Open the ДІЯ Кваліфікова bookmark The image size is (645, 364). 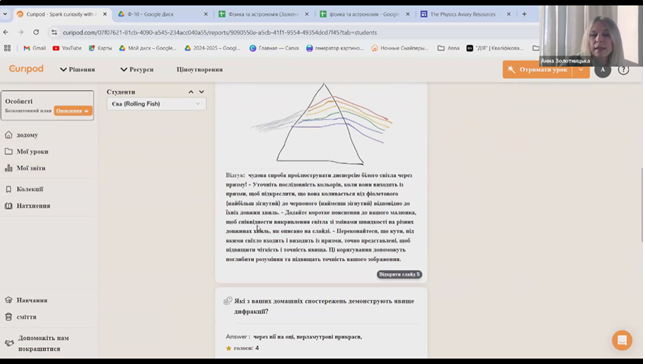click(495, 48)
